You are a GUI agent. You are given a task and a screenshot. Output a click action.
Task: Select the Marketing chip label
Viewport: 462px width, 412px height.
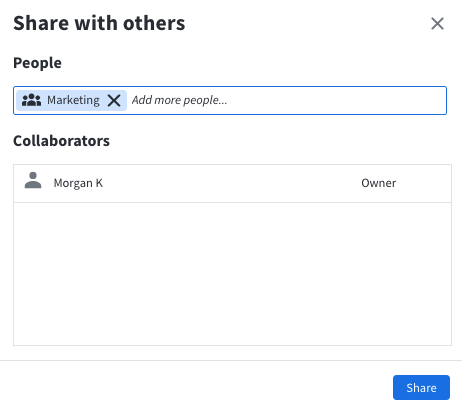(x=73, y=100)
